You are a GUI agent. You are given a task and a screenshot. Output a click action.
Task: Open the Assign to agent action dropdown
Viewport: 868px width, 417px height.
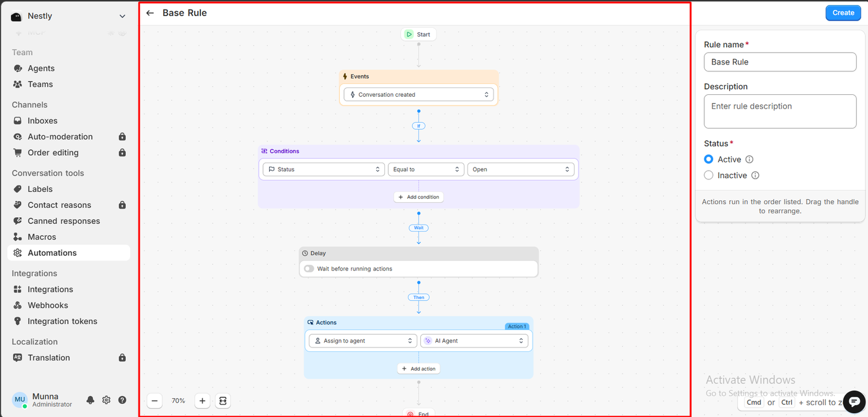[x=363, y=341]
